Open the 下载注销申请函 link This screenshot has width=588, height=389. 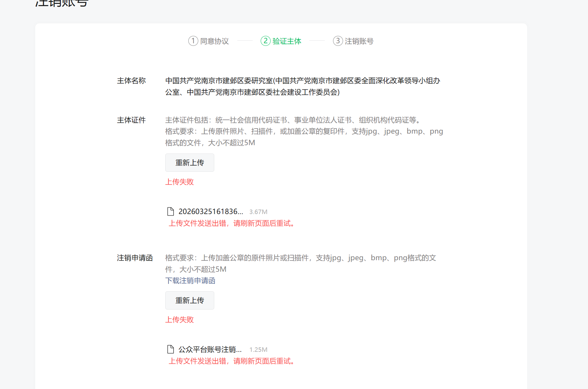coord(190,281)
